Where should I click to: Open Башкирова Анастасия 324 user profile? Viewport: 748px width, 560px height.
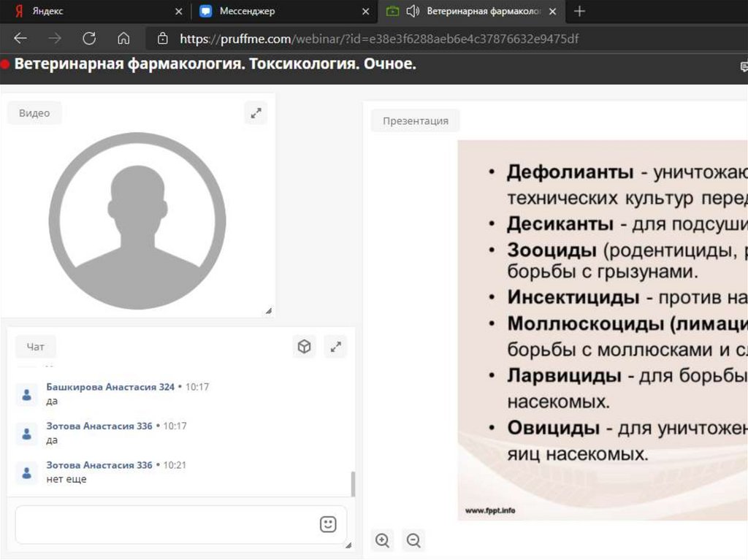(110, 387)
